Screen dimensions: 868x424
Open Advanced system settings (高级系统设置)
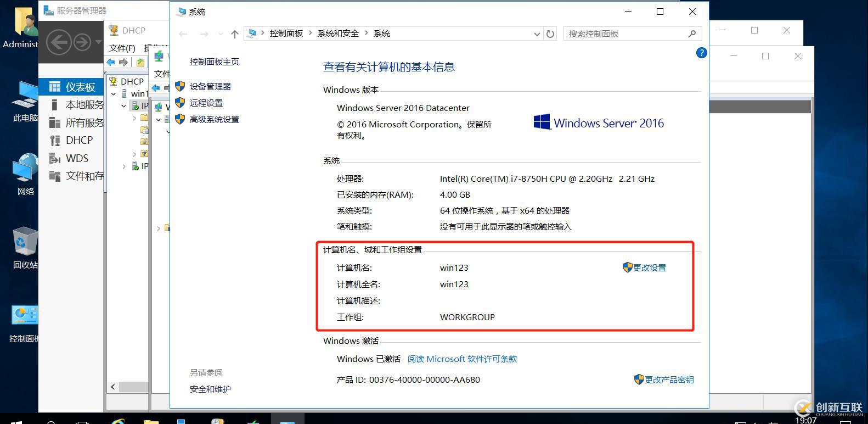[215, 119]
